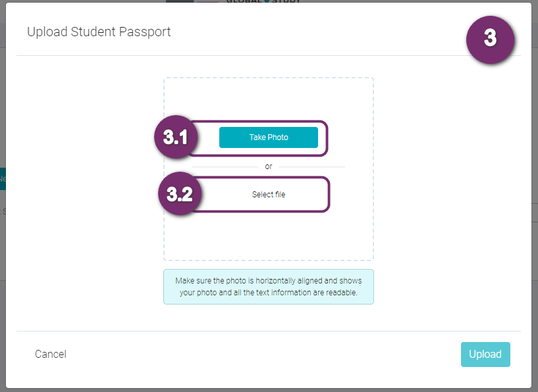Click the Upload Student Passport dialog title
The width and height of the screenshot is (538, 392).
pyautogui.click(x=99, y=32)
